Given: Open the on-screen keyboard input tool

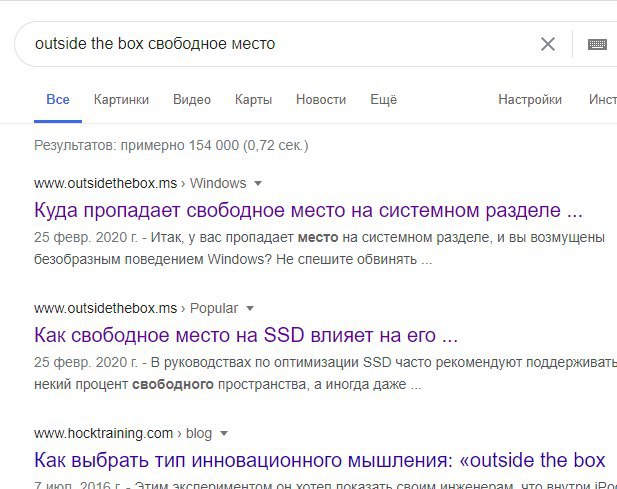Looking at the screenshot, I should (597, 44).
